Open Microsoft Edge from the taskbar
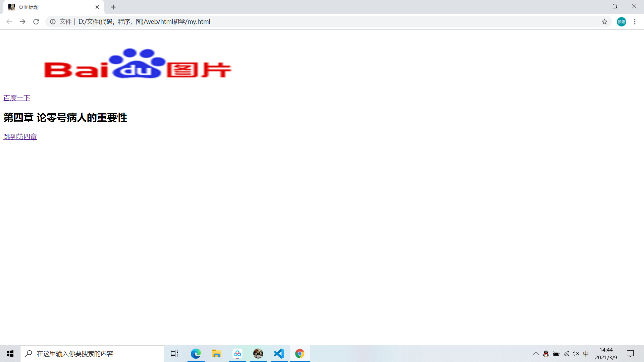This screenshot has height=362, width=644. coord(196,354)
